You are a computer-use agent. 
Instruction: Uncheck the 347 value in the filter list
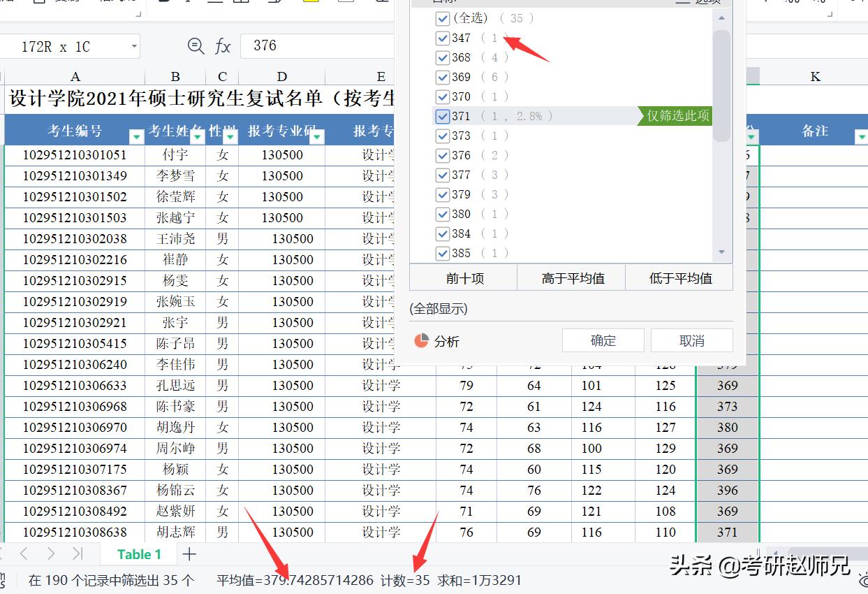(442, 38)
